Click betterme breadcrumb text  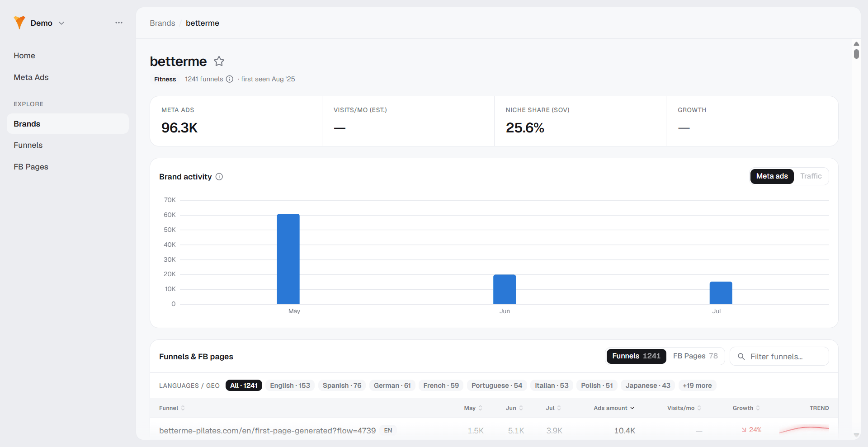point(203,23)
